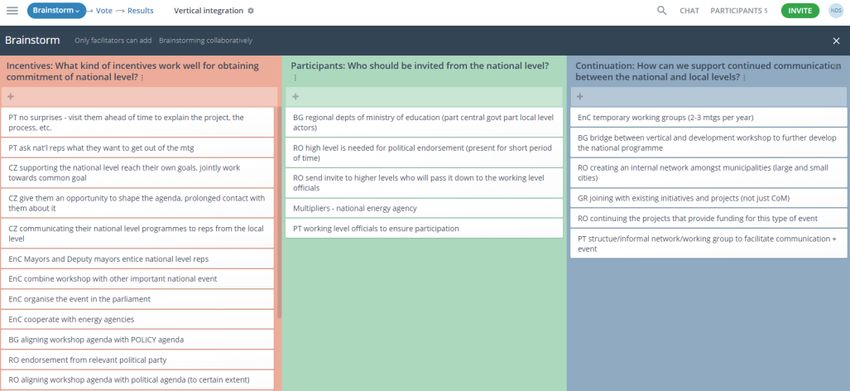This screenshot has height=391, width=850.
Task: Click the green INVITE button
Action: coord(800,11)
